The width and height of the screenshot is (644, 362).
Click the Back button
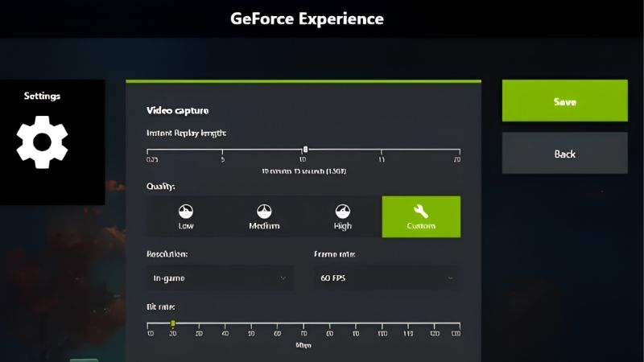pos(565,153)
